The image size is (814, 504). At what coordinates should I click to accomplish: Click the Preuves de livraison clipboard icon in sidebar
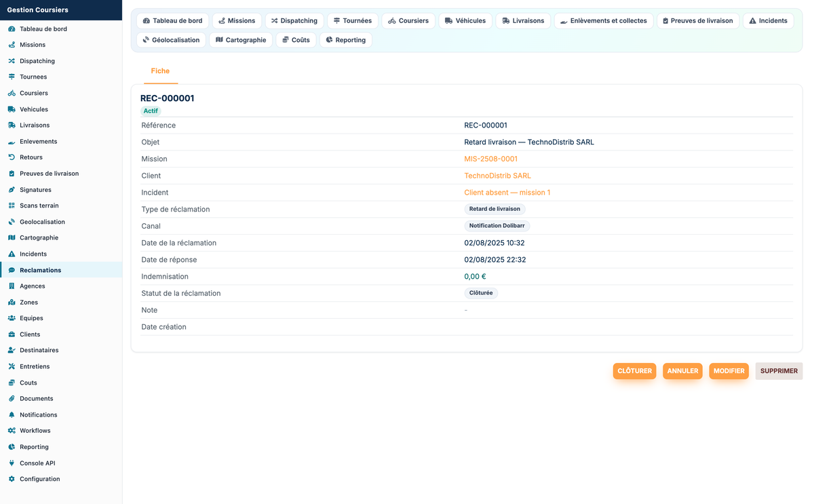(12, 174)
